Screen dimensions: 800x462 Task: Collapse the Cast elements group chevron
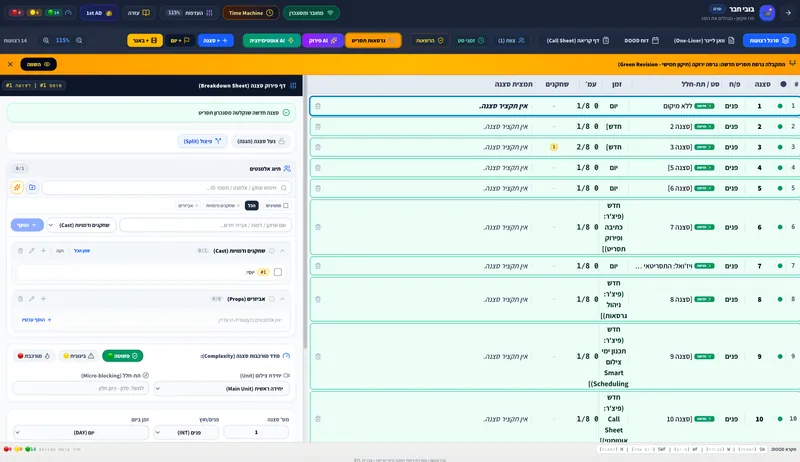tap(282, 251)
